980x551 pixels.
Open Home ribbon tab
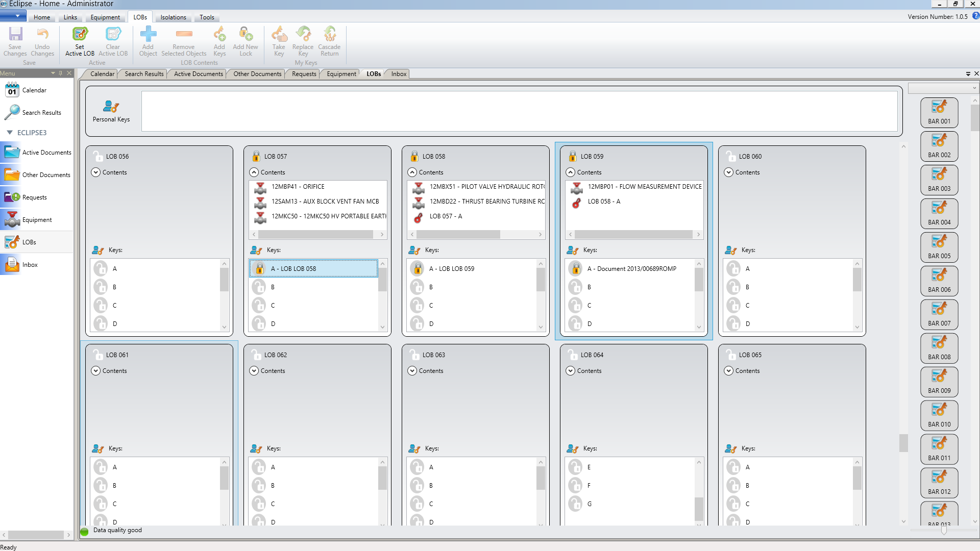point(42,17)
